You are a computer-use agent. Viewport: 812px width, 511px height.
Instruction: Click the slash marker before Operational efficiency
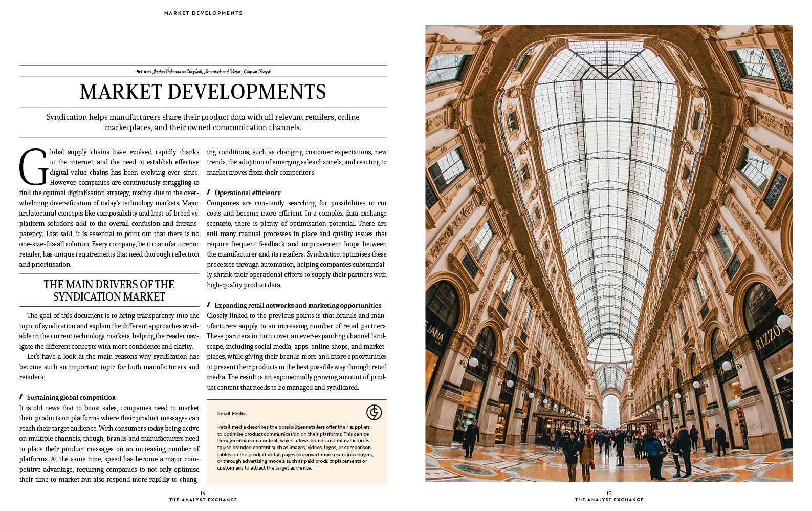(x=209, y=193)
